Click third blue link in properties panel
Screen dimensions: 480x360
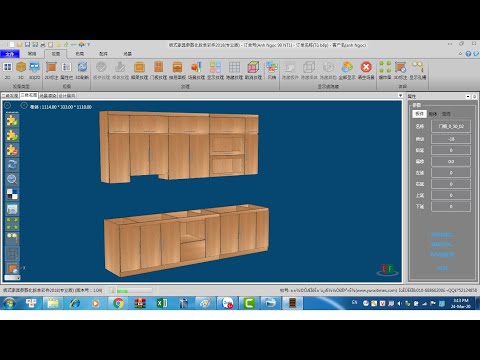(443, 254)
